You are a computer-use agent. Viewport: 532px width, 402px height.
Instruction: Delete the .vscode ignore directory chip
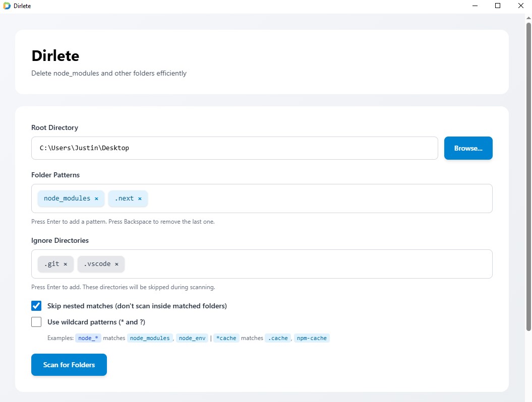(116, 264)
